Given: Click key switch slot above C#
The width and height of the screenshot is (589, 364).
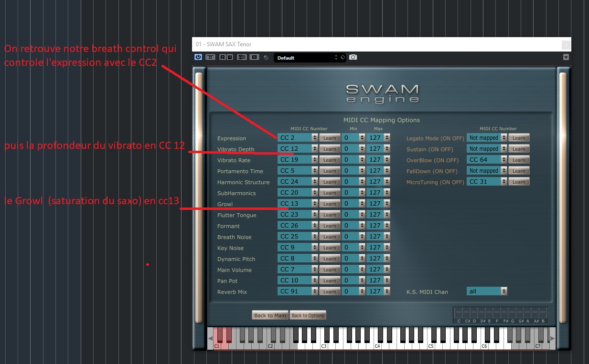Looking at the screenshot, I should tap(467, 313).
